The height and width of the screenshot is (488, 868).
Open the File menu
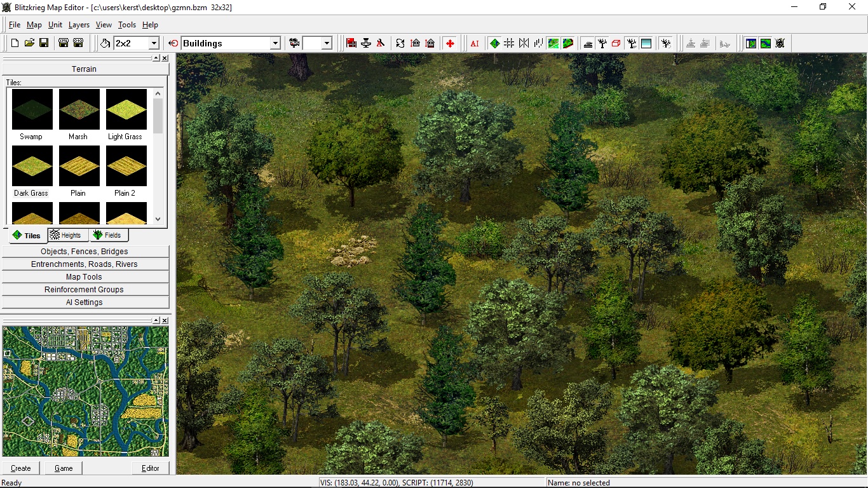click(15, 25)
